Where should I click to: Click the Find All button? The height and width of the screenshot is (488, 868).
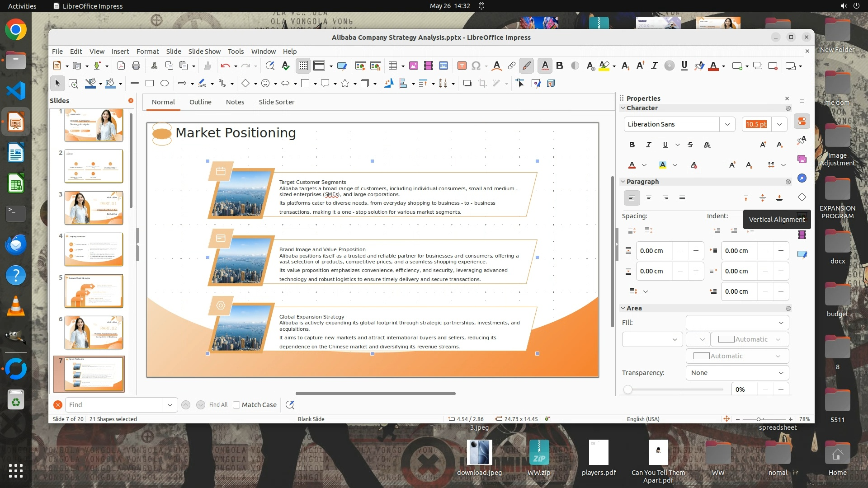tap(218, 405)
